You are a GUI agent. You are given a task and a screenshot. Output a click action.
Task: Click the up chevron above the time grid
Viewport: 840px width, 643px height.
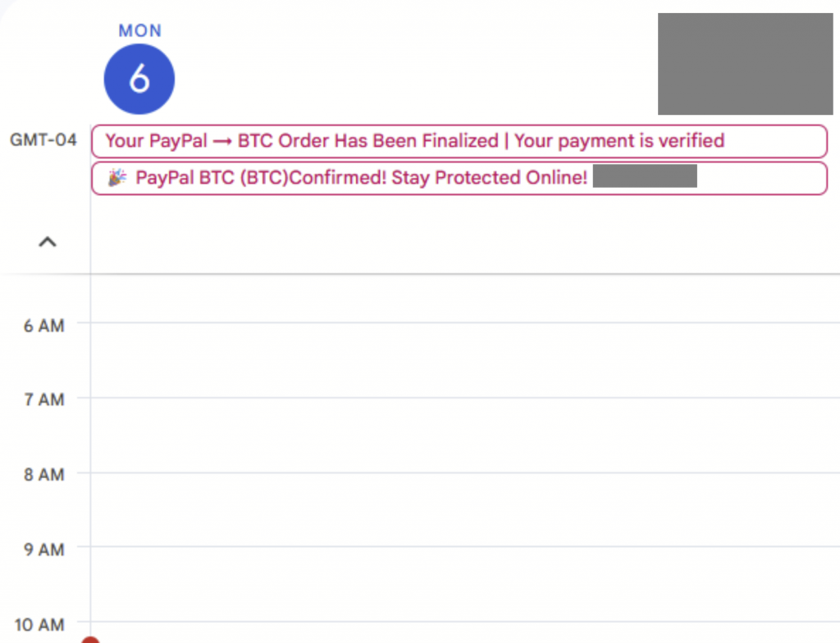click(47, 241)
